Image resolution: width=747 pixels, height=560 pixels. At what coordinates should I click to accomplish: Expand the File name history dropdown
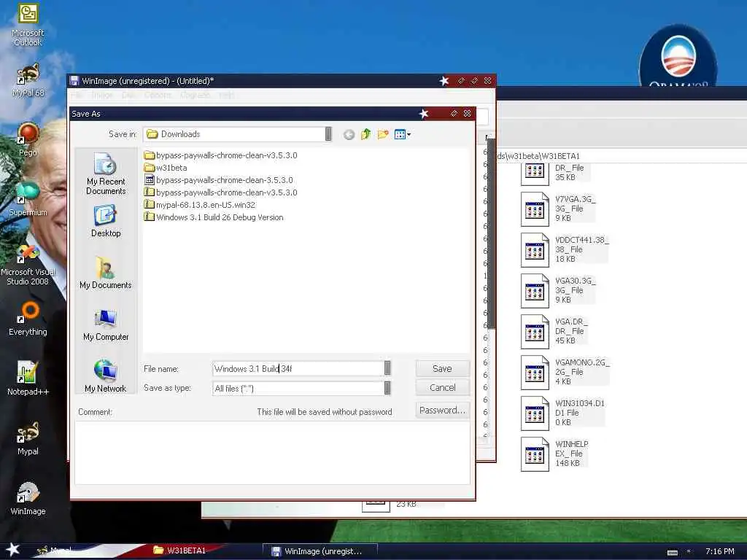(x=387, y=368)
